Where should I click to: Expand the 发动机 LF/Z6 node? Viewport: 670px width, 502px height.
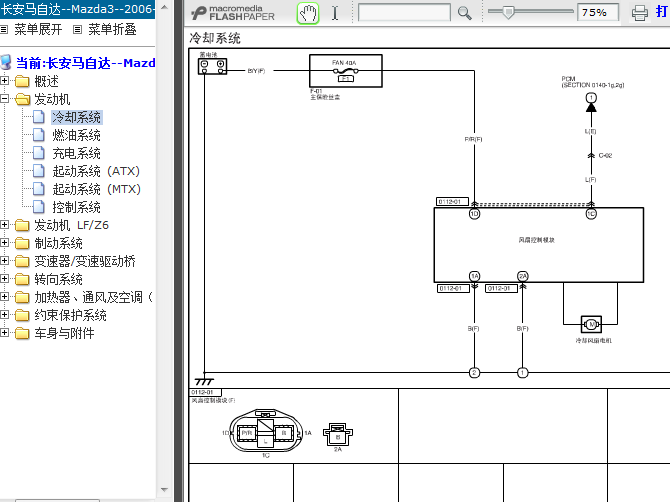click(x=5, y=224)
